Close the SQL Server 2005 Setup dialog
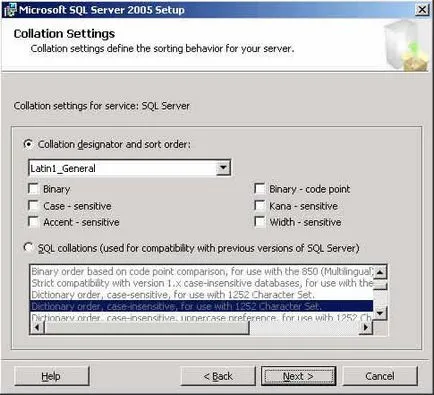This screenshot has width=434, height=395. click(422, 10)
